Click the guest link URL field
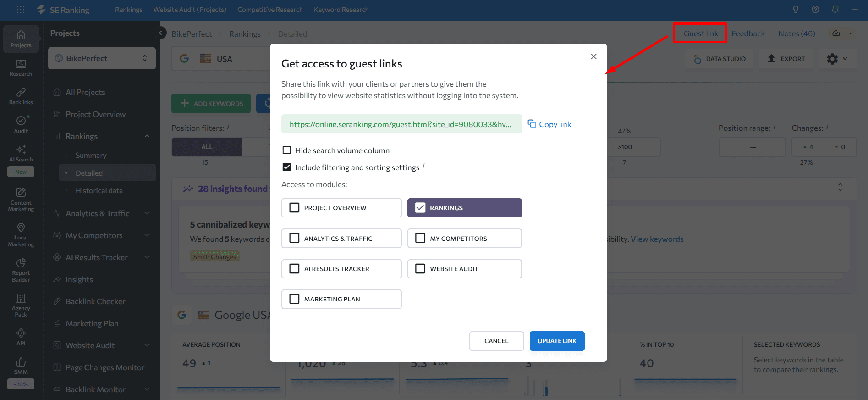The width and height of the screenshot is (868, 400). point(401,124)
